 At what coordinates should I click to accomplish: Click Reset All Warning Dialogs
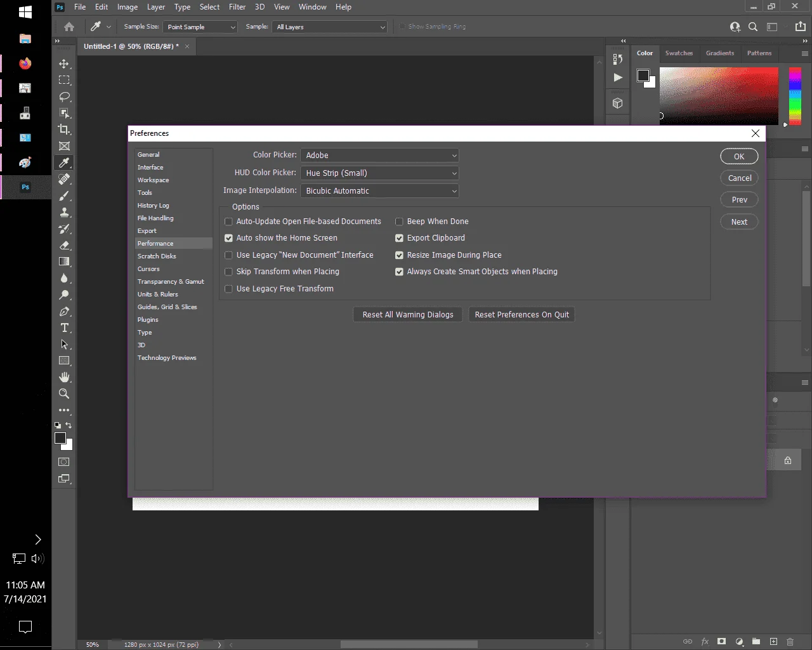[408, 315]
